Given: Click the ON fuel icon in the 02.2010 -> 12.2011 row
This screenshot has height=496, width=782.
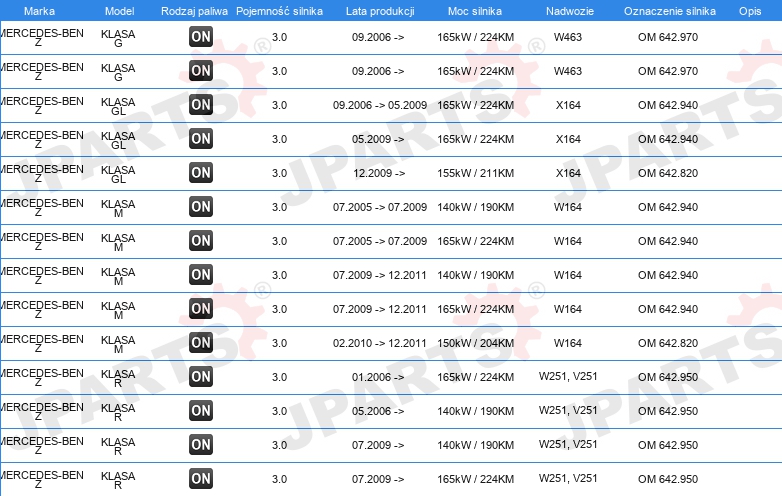Looking at the screenshot, I should point(201,342).
